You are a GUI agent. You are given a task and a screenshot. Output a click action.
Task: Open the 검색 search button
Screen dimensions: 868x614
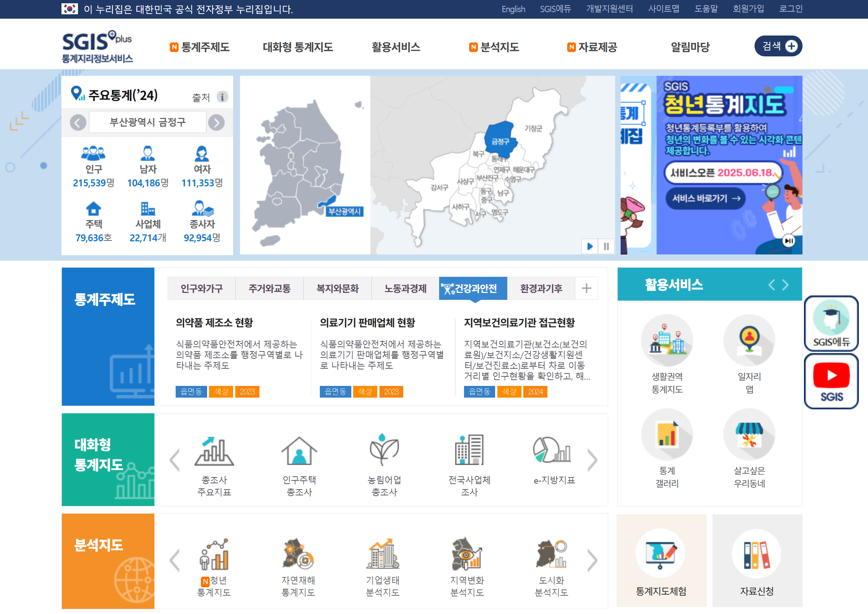(778, 46)
